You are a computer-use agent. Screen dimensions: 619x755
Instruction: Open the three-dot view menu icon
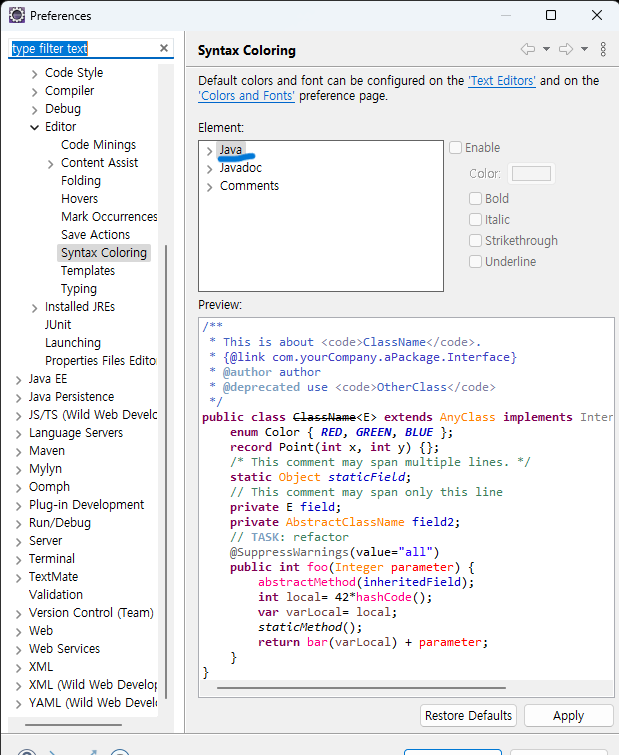[603, 49]
